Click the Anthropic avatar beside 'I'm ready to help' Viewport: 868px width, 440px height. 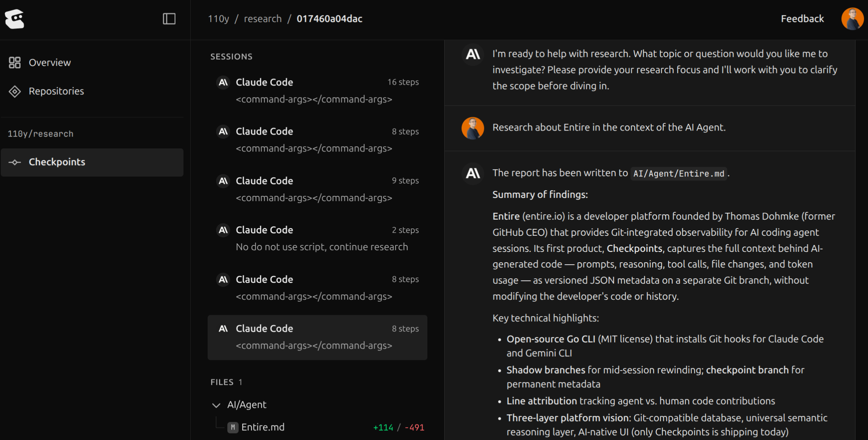[x=473, y=54]
